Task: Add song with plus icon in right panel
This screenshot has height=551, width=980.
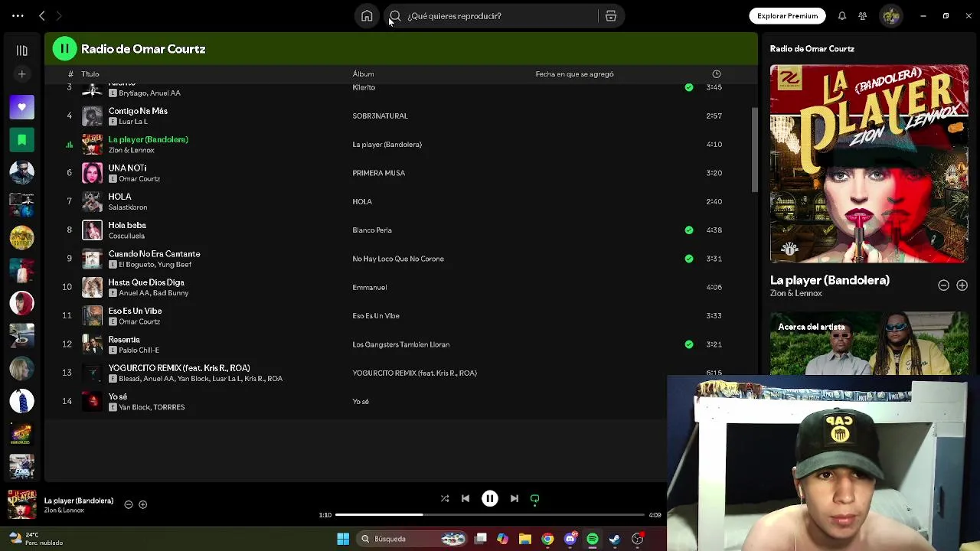Action: 962,285
